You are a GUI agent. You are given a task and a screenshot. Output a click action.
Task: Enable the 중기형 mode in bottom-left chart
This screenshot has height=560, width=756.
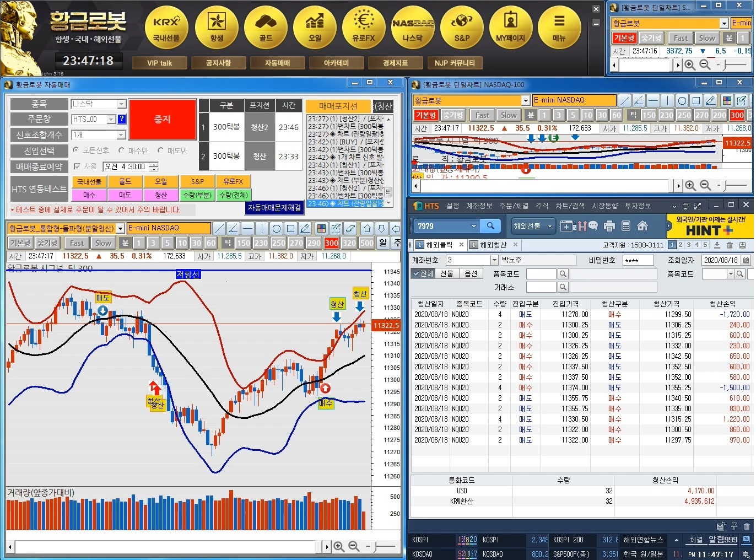point(47,243)
